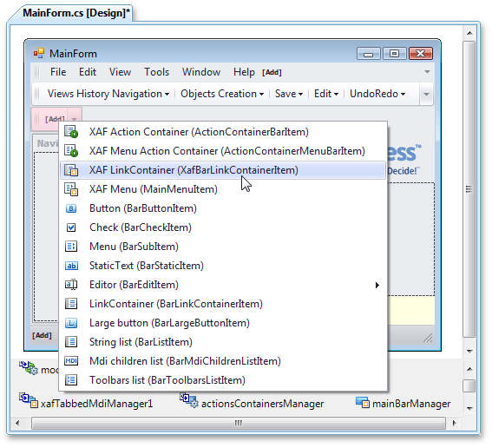Click the String list BarListItem icon
The width and height of the screenshot is (492, 448).
coord(71,342)
